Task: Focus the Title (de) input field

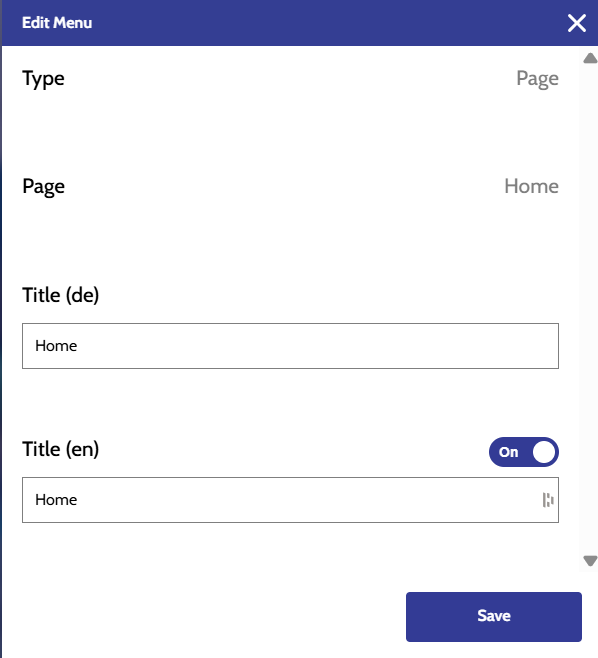Action: click(x=290, y=346)
